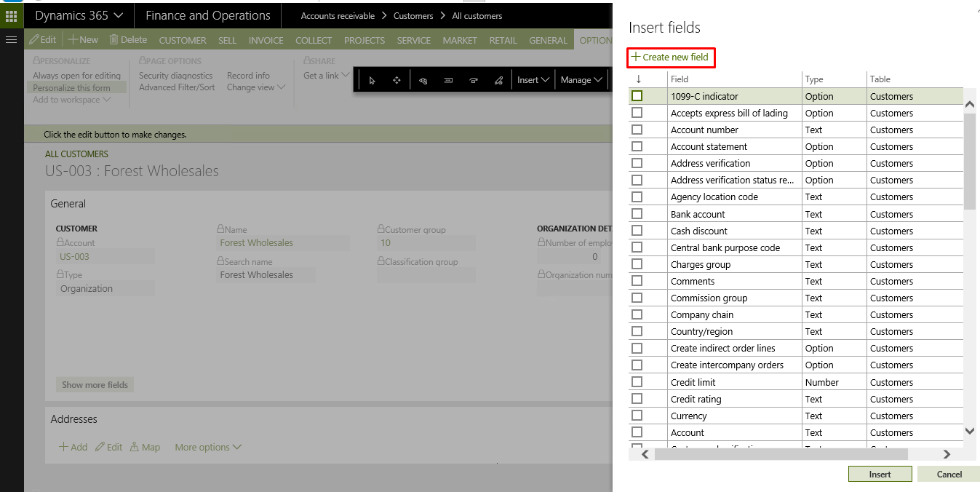Click Customers in the breadcrumb
The width and height of the screenshot is (980, 492).
pyautogui.click(x=413, y=15)
